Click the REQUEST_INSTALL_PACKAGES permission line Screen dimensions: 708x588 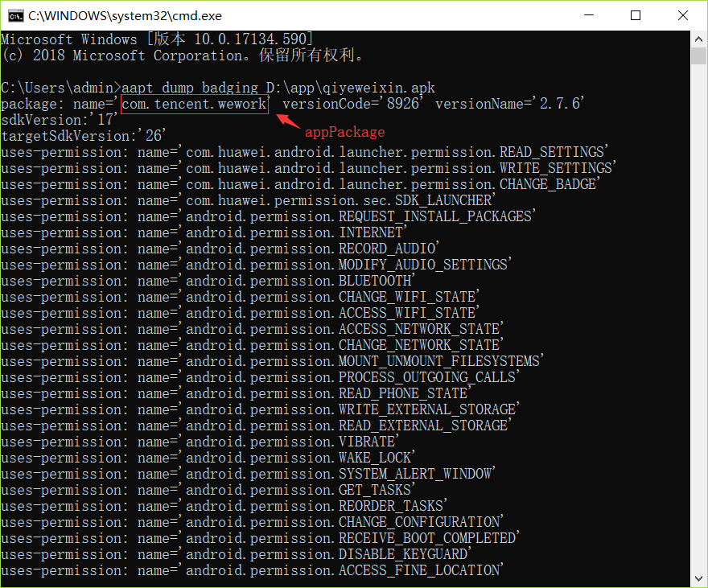click(268, 216)
